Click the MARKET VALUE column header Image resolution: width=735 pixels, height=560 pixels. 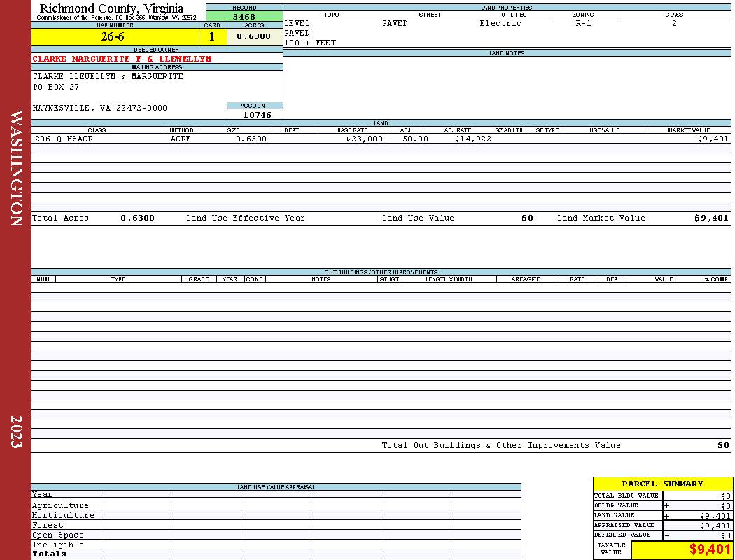tap(689, 130)
